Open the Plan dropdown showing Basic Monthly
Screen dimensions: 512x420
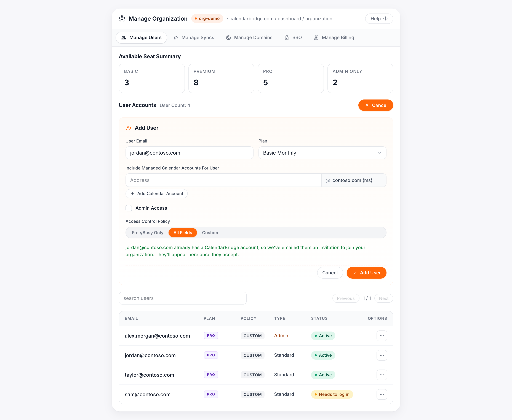322,153
